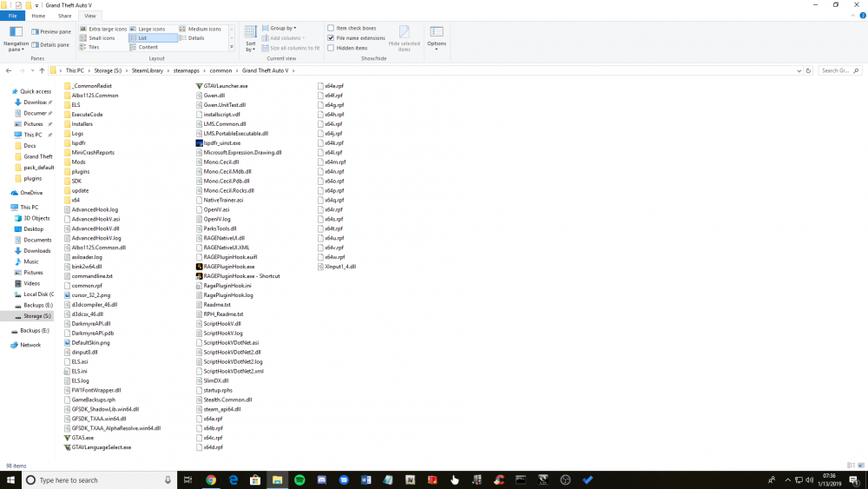Show hidden system tray icons

[x=788, y=480]
